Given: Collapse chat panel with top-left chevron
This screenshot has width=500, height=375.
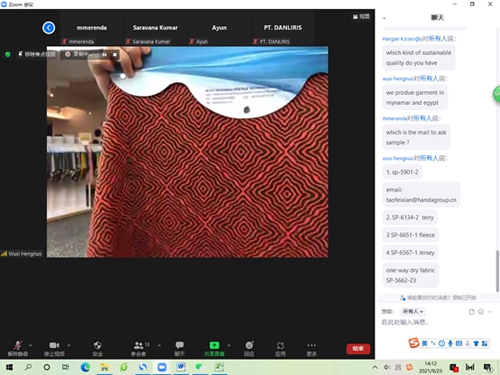Looking at the screenshot, I should 384,18.
